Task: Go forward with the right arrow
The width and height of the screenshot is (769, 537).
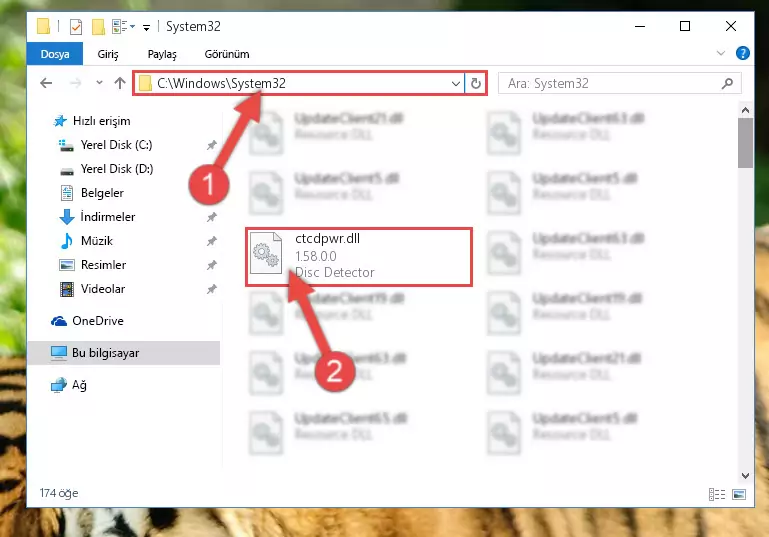Action: (76, 83)
